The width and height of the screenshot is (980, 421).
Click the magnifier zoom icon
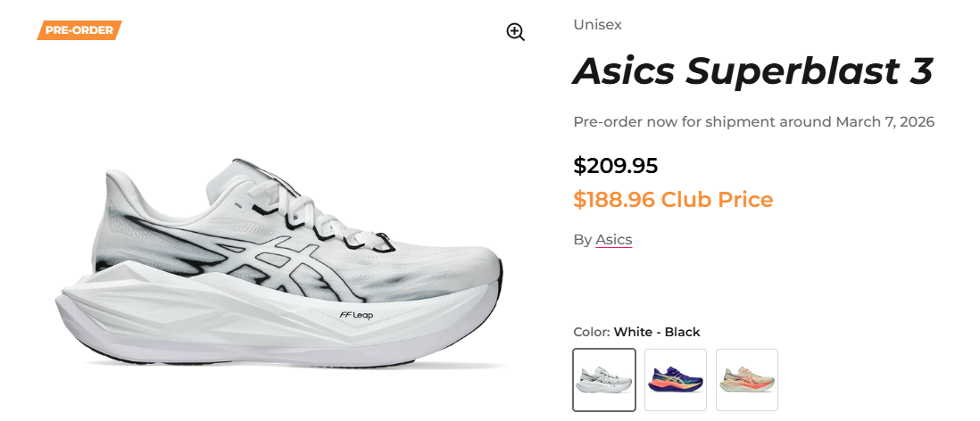[x=515, y=32]
